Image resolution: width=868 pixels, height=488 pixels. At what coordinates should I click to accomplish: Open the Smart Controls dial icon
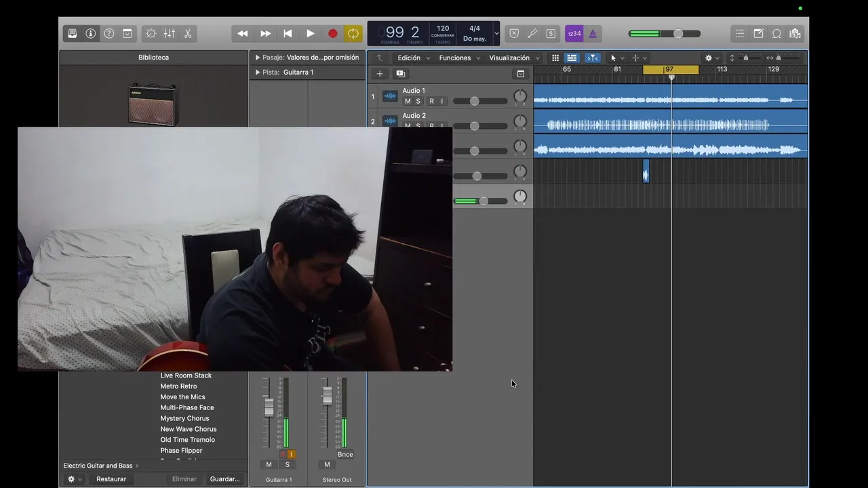(x=151, y=33)
